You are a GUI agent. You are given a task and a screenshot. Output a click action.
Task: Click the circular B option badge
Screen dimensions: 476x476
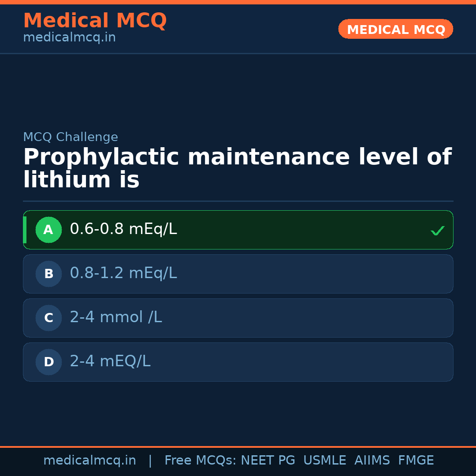48,274
